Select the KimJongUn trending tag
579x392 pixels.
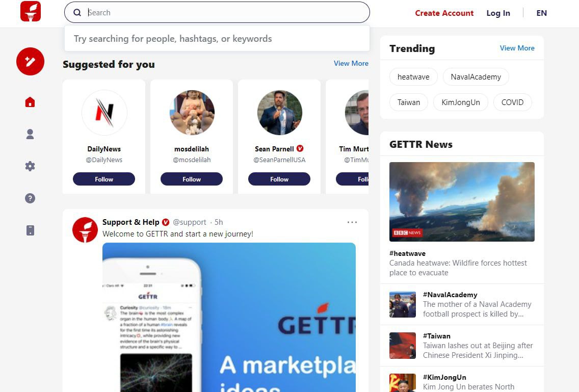(x=460, y=102)
